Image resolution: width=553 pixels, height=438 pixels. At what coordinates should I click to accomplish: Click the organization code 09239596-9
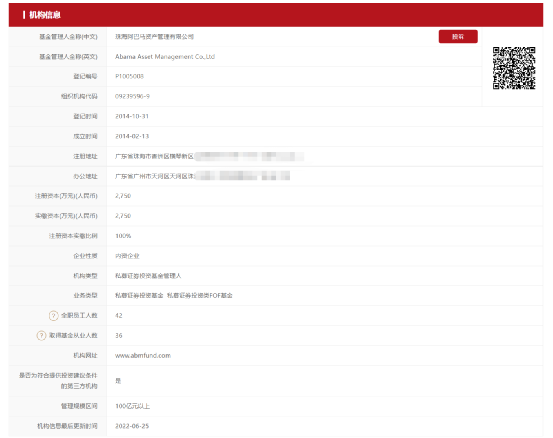click(132, 96)
